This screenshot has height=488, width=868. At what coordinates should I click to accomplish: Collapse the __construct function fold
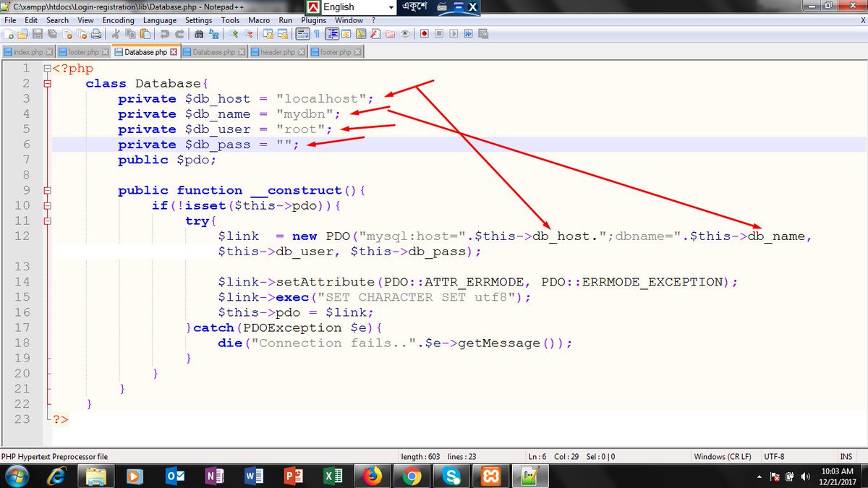47,190
